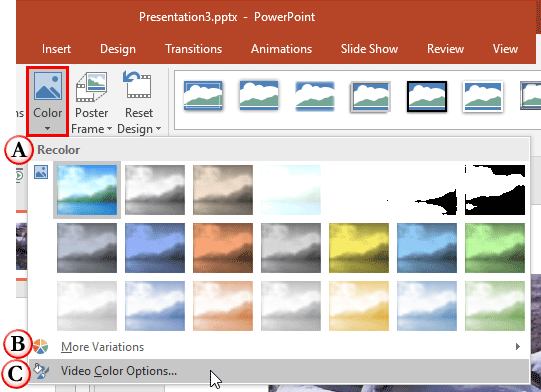Screen dimensions: 541x392
Task: Apply the mostly-black Black and White preset
Action: 495,190
